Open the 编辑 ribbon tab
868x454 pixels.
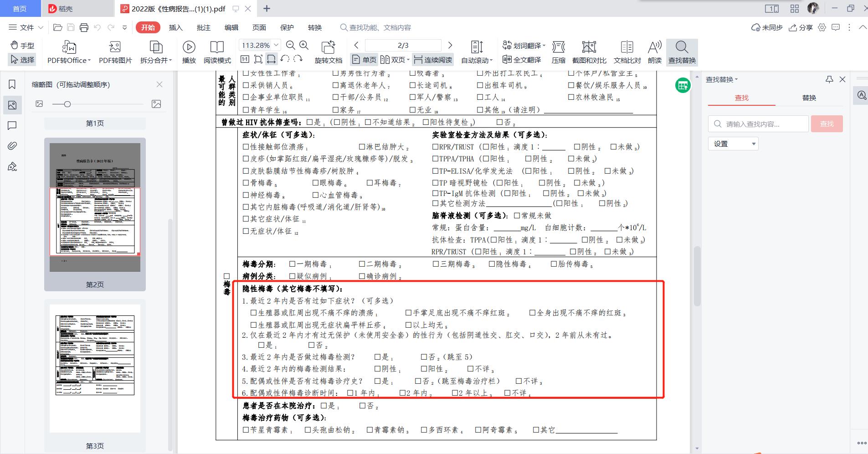(231, 27)
